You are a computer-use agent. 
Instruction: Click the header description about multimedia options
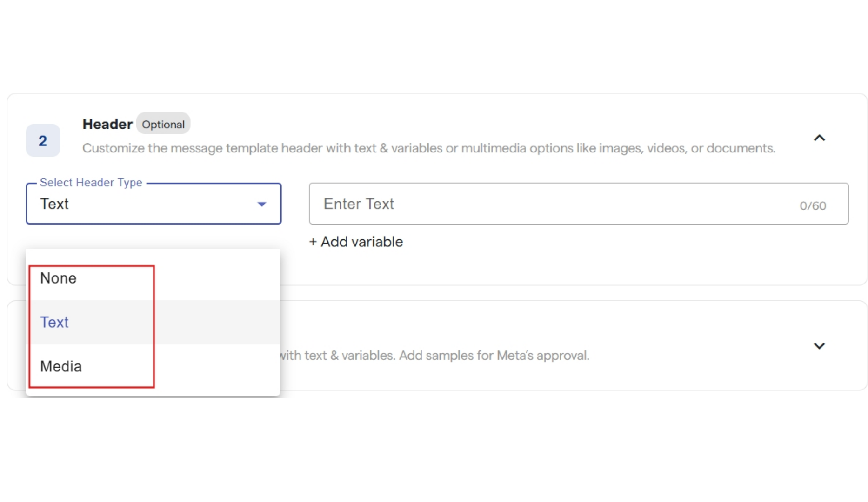(428, 148)
